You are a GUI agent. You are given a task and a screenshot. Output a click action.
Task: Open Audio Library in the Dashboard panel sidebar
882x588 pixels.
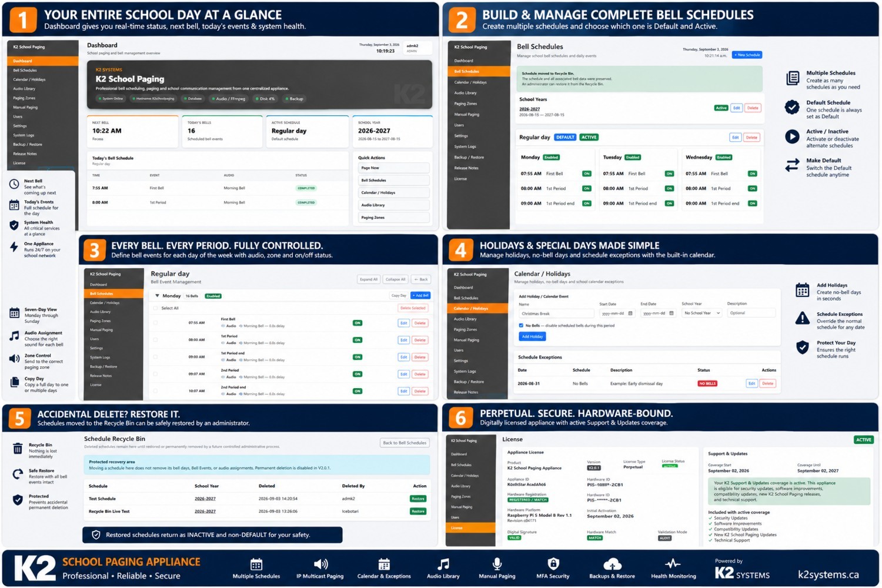click(25, 89)
